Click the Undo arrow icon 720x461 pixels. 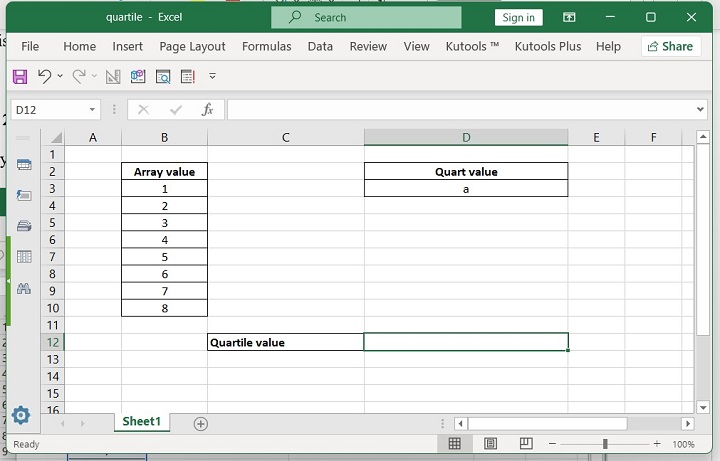pos(44,76)
